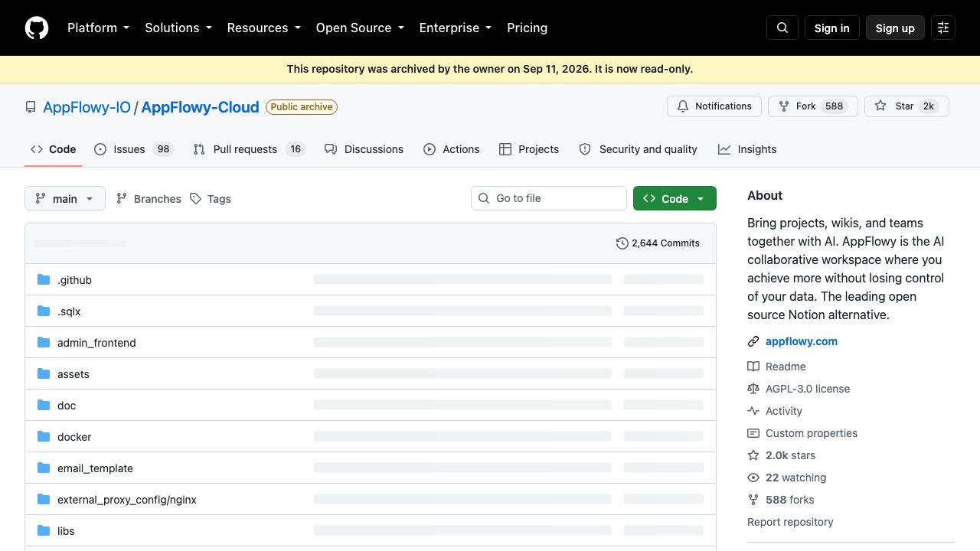
Task: Click the Sign in button
Action: pyautogui.click(x=832, y=28)
